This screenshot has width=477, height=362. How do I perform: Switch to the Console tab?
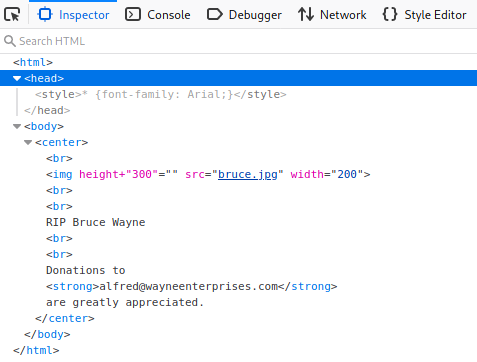click(x=158, y=15)
